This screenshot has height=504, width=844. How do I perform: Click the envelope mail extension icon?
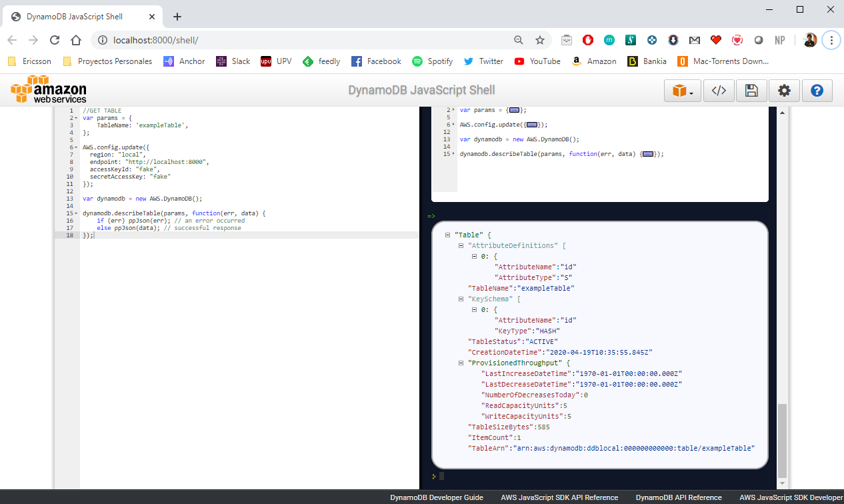pyautogui.click(x=695, y=40)
